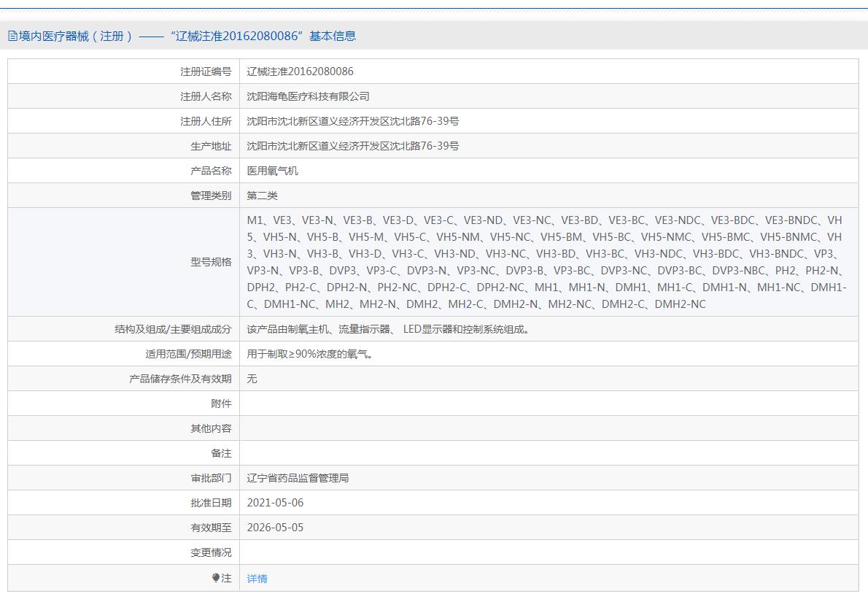
Task: Click the approving department 辽宁省药品监督管理局
Action: 298,478
